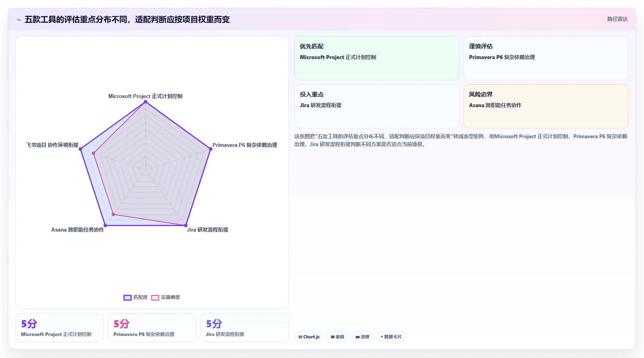
Task: Open the 优先匹配 card
Action: pos(377,58)
